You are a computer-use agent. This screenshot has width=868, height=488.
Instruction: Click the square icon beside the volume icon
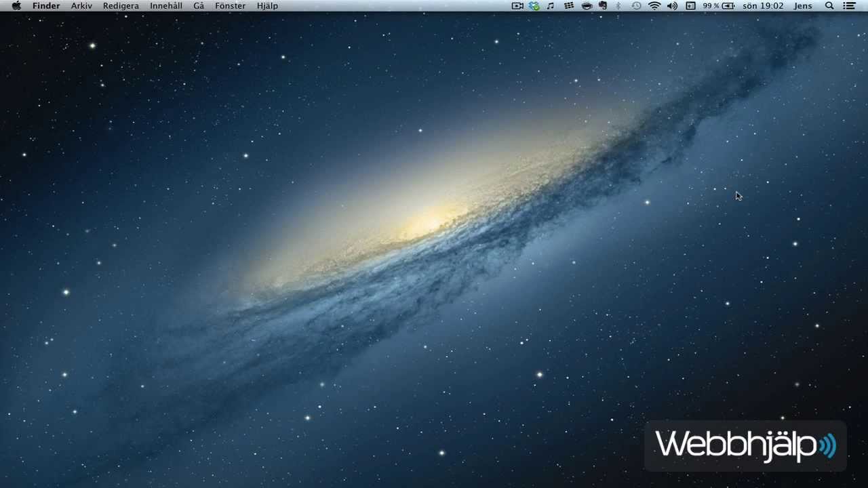pyautogui.click(x=690, y=6)
